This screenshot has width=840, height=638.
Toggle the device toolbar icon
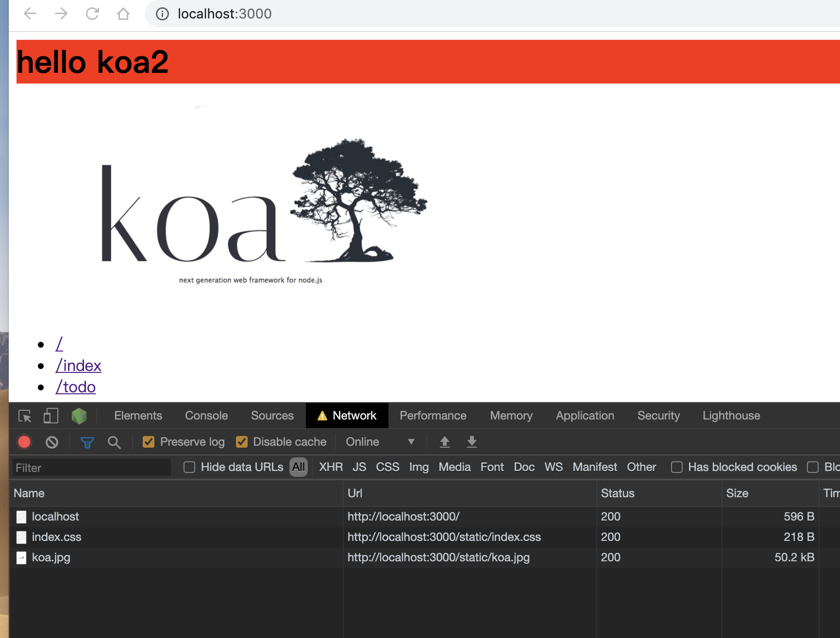coord(51,416)
